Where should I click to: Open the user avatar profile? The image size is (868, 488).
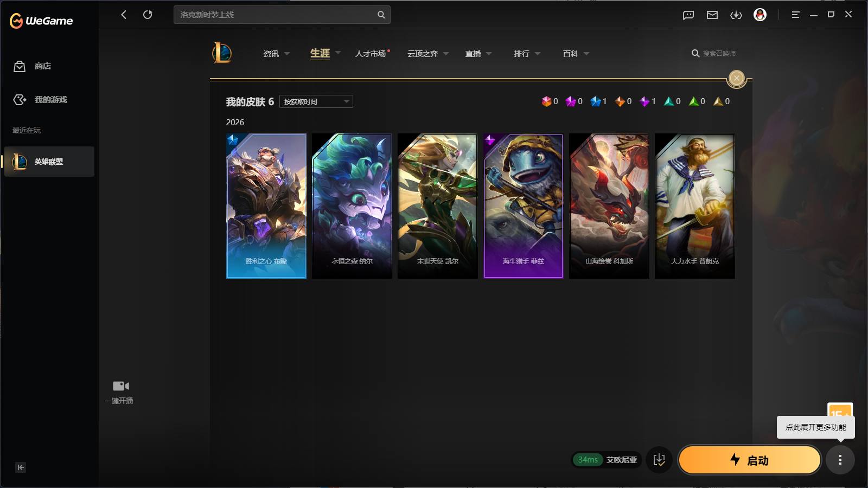pos(760,15)
